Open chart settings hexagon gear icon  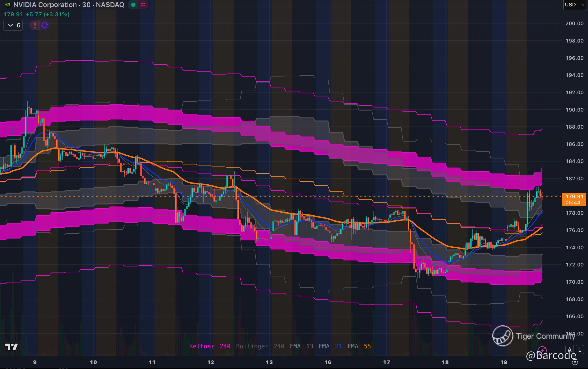click(575, 362)
